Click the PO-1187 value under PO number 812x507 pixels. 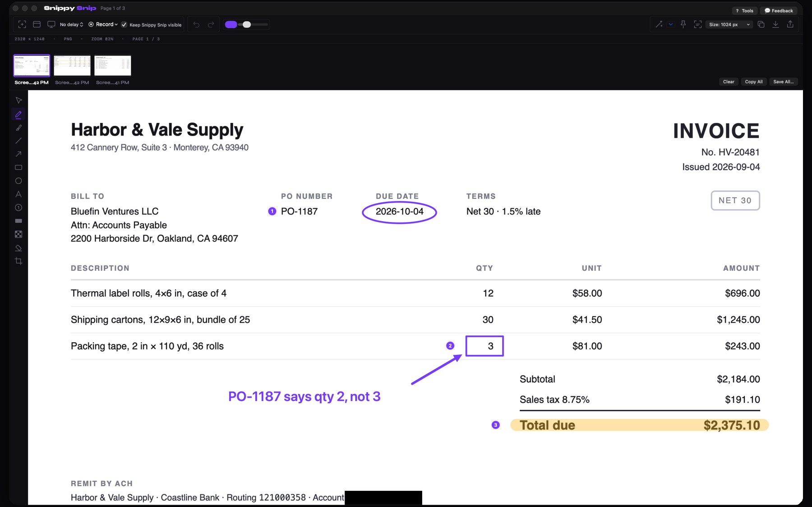[x=299, y=211]
